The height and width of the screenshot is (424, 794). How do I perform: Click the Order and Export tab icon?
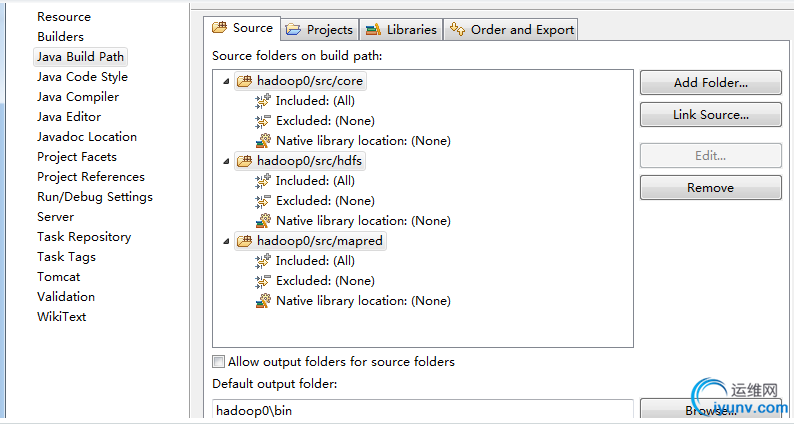456,30
